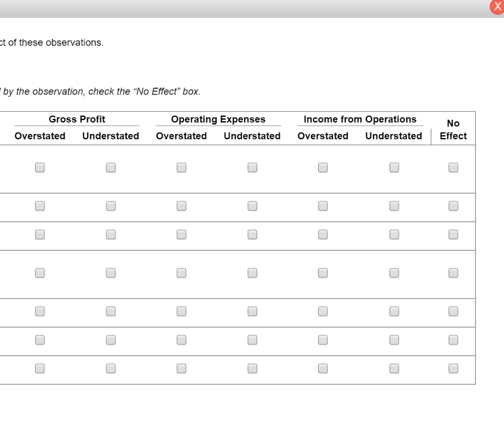The image size is (504, 439).
Task: Check Income from Operations Understated in first row
Action: pos(394,168)
